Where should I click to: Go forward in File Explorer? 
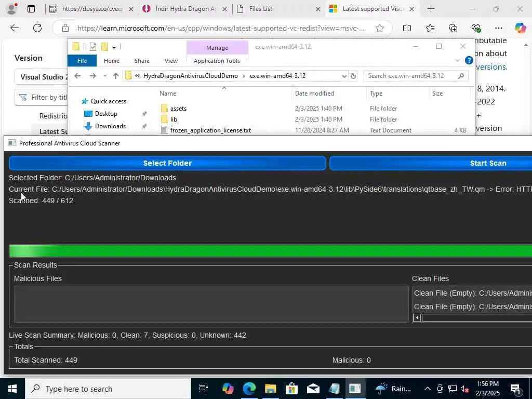pyautogui.click(x=92, y=76)
